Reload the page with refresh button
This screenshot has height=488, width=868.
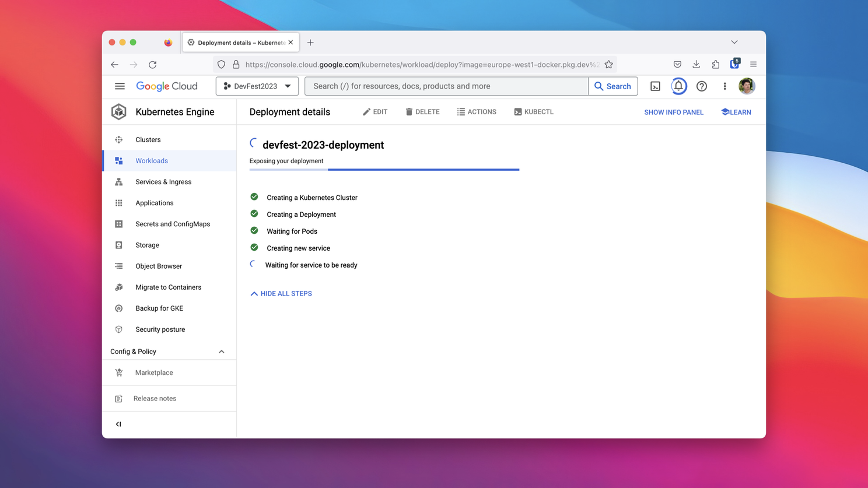tap(153, 65)
